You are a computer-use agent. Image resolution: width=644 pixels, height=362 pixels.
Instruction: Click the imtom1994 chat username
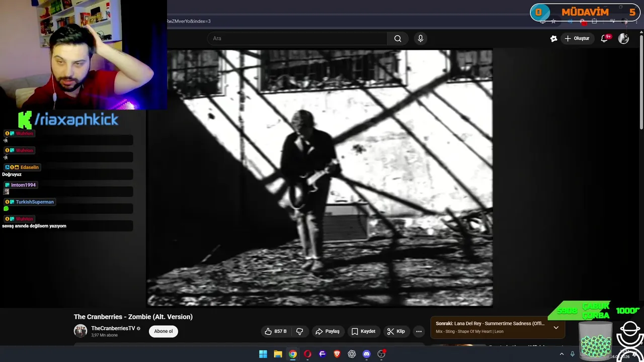[x=24, y=185]
